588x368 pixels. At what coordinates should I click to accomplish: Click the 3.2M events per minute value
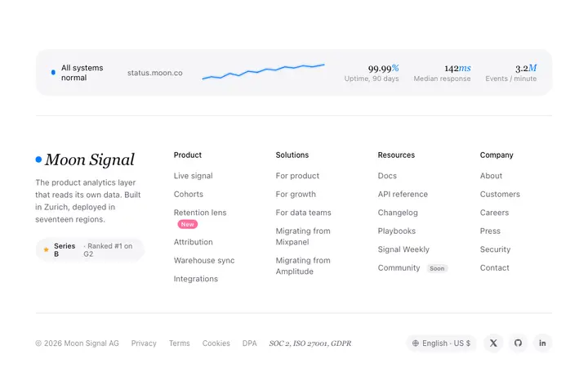(x=526, y=69)
